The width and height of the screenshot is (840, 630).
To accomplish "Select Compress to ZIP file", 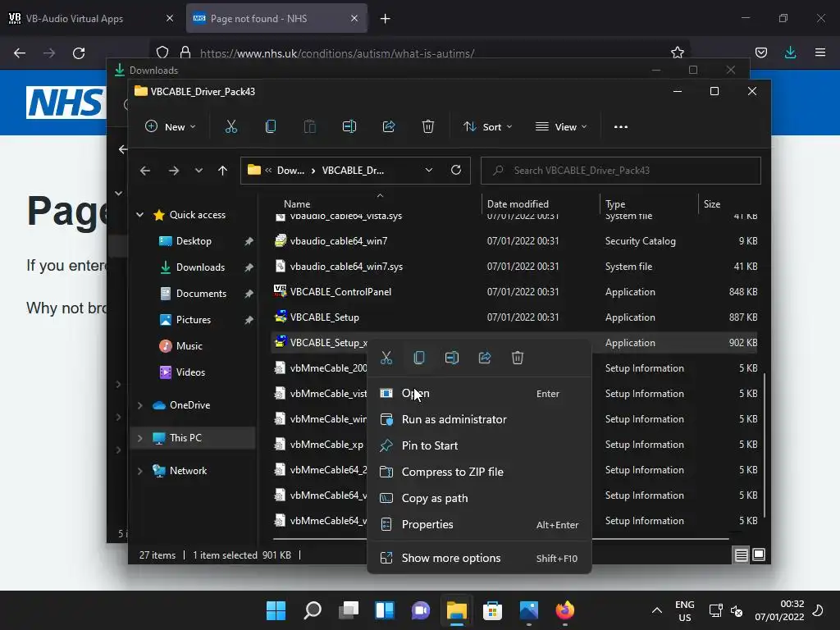I will click(479, 472).
